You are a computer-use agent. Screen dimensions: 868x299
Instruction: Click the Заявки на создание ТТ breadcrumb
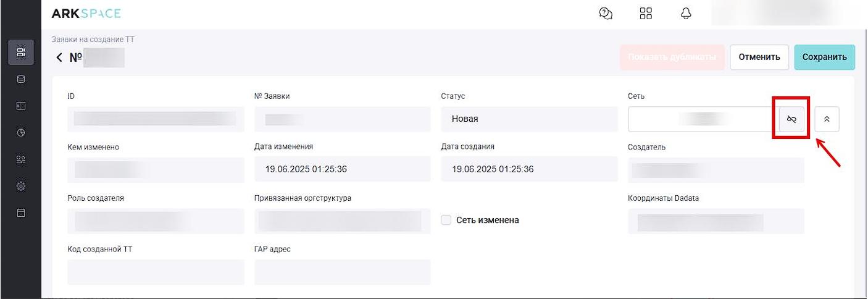click(93, 40)
